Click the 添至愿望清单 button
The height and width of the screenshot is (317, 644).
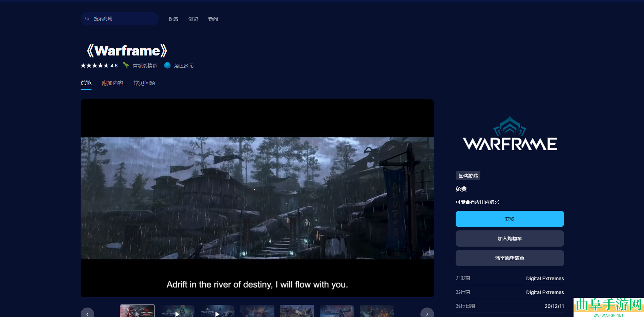(510, 258)
